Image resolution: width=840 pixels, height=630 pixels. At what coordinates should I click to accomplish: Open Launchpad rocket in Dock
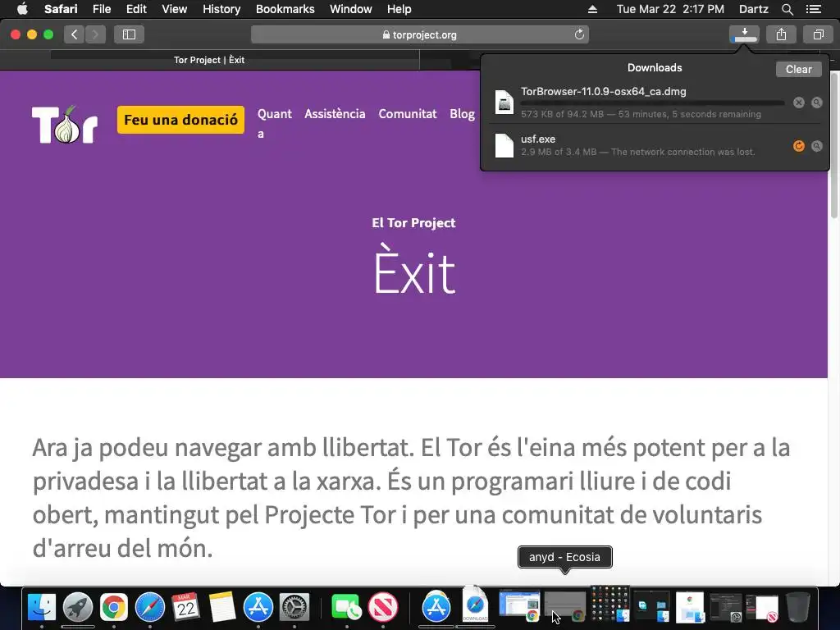tap(78, 607)
